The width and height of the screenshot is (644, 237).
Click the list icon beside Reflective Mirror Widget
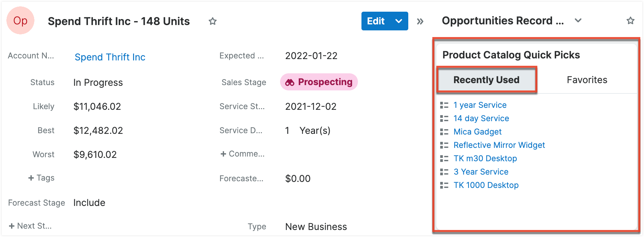tap(444, 145)
